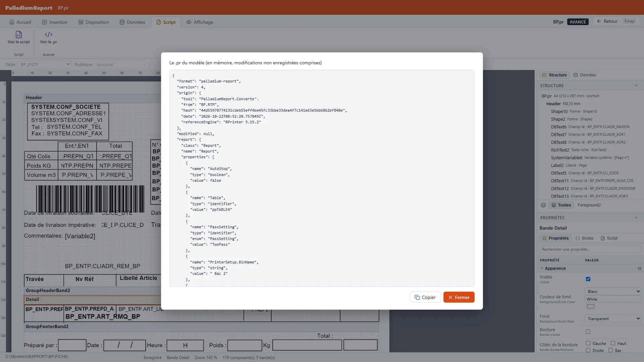
Task: Collapse the PROPRIÉTÉS section chevron
Action: [636, 218]
